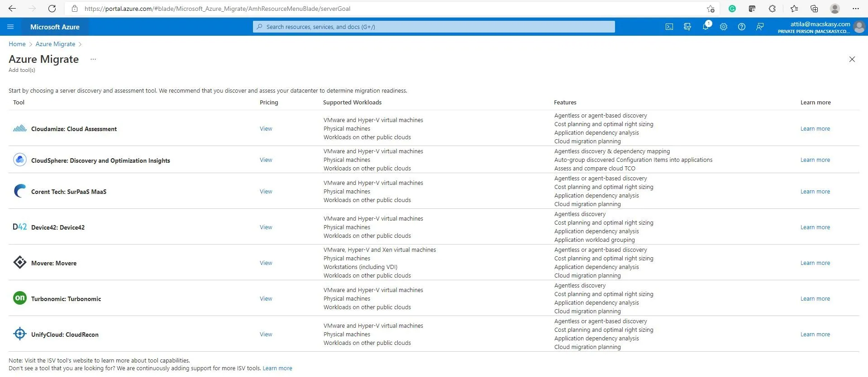Image resolution: width=868 pixels, height=377 pixels.
Task: Open the Grammarly extension icon
Action: [x=732, y=9]
